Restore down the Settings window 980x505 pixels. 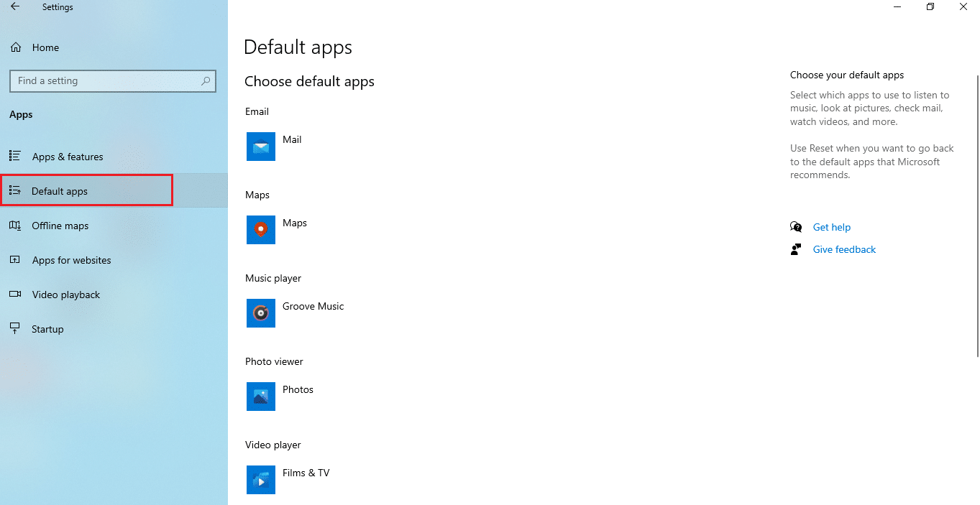930,7
